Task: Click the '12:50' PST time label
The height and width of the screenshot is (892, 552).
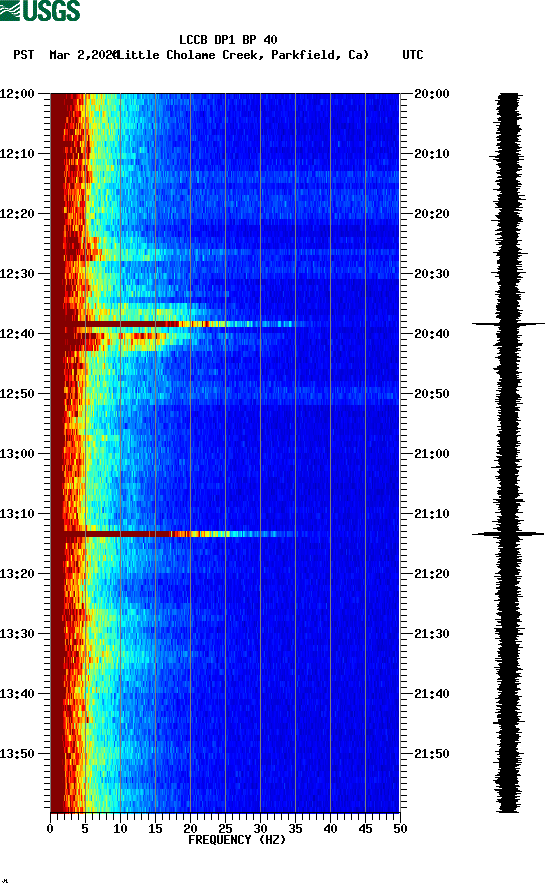Action: tap(17, 394)
